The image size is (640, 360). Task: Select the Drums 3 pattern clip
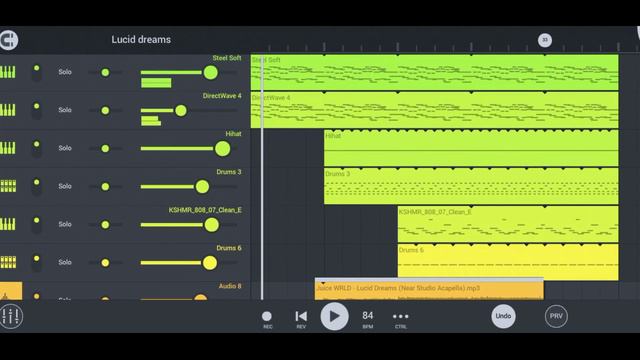click(x=471, y=186)
